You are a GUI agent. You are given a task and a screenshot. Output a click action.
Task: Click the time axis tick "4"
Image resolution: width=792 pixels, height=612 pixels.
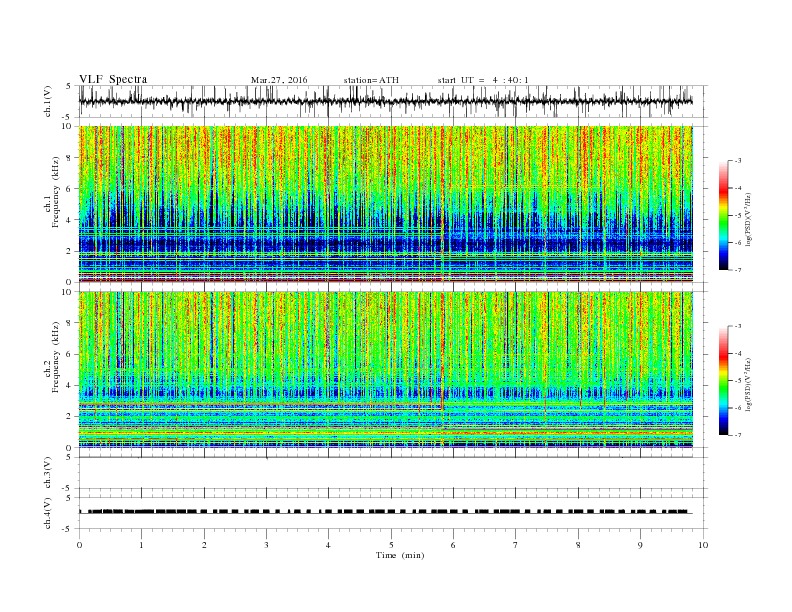click(x=329, y=545)
